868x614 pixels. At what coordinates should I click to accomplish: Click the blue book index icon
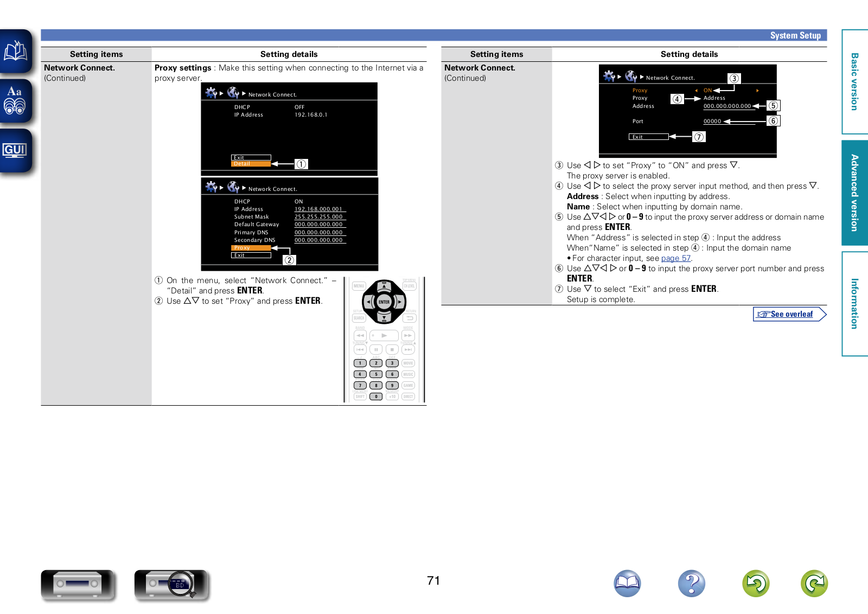point(627,584)
